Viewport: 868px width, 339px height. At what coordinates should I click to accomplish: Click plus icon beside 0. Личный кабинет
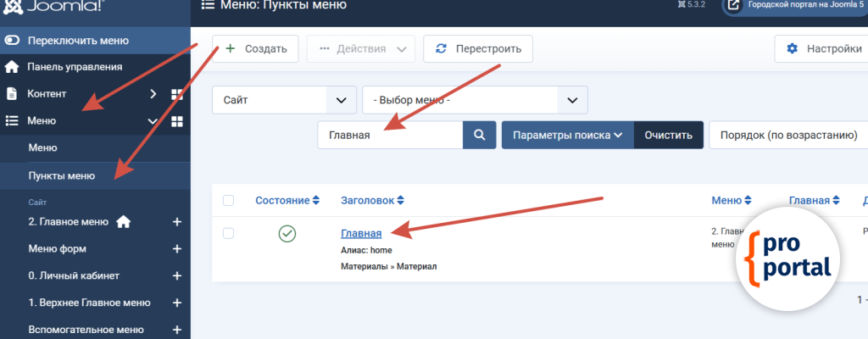[x=177, y=276]
